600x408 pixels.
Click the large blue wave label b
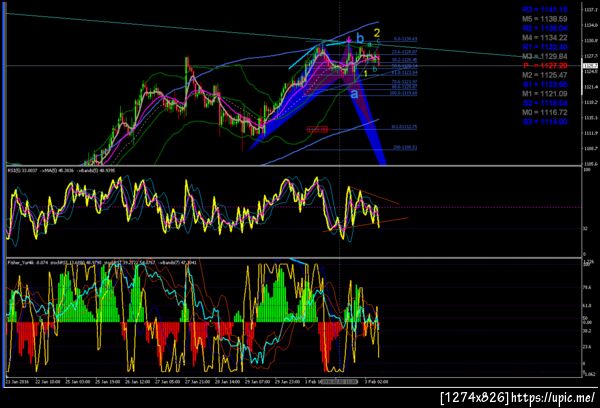[360, 38]
